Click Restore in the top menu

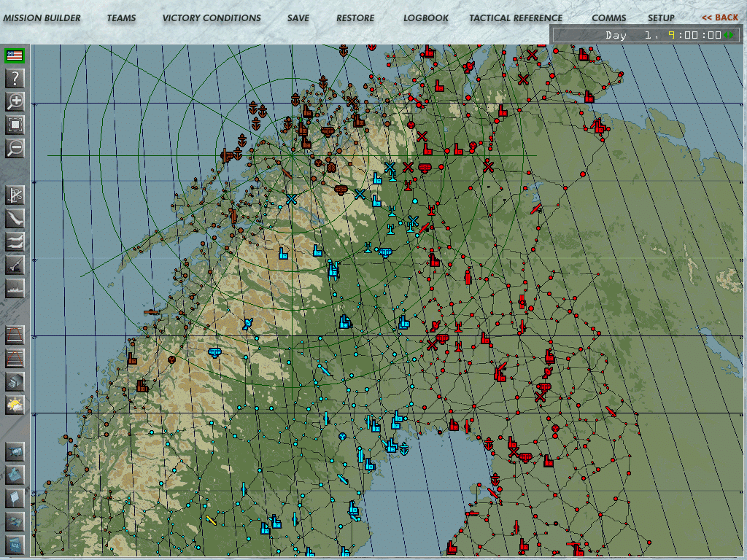[x=355, y=18]
